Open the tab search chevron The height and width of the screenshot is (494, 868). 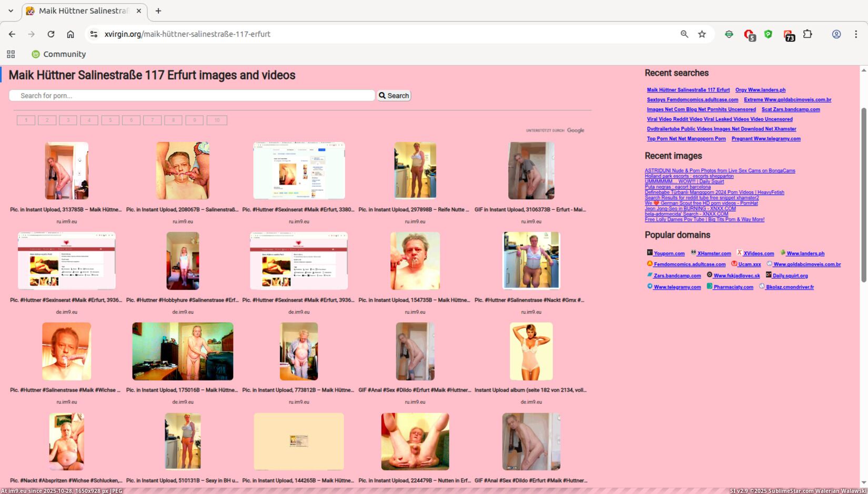[x=10, y=11]
